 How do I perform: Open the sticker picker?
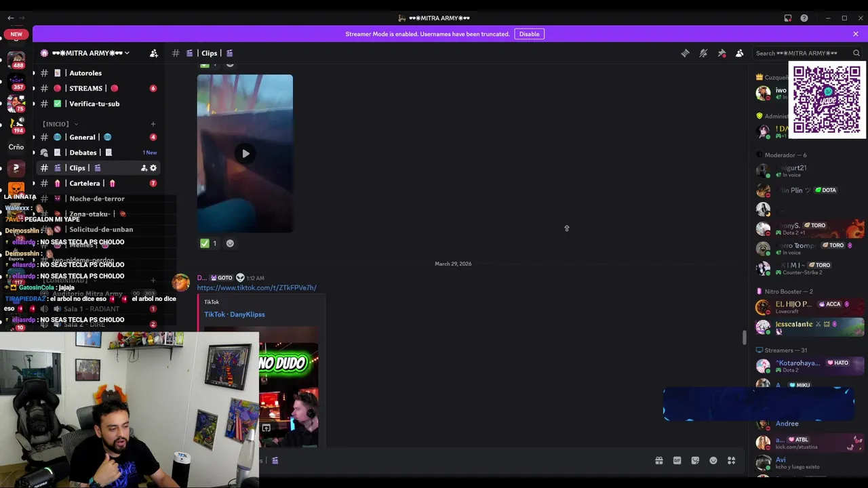click(x=695, y=460)
